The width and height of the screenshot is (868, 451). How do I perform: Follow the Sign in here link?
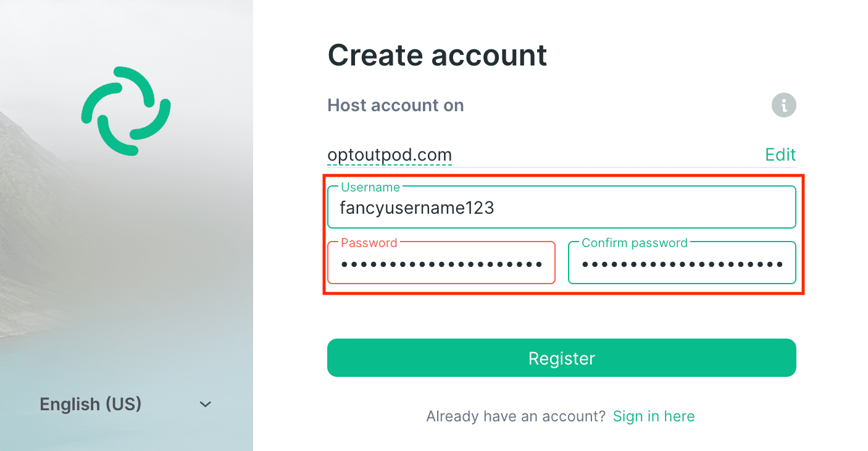(x=654, y=416)
